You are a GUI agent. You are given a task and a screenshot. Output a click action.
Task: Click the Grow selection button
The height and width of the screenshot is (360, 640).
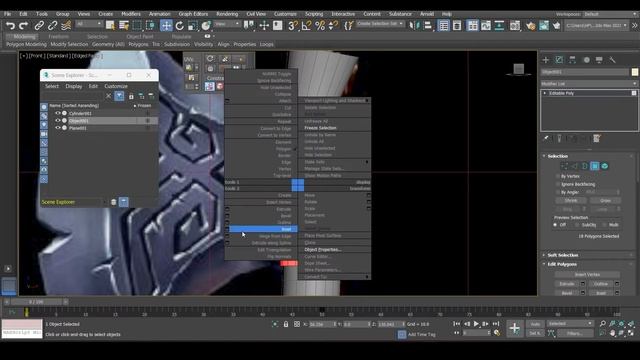[605, 200]
